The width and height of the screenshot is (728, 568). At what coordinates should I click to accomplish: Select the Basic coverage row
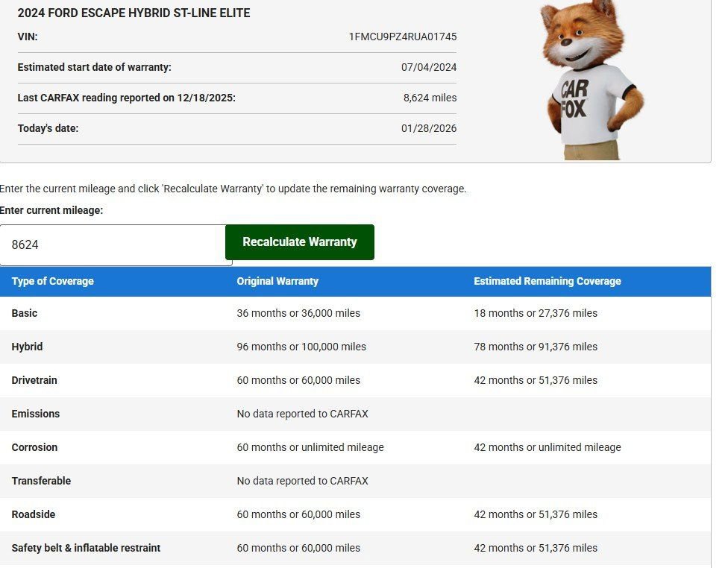tap(25, 313)
